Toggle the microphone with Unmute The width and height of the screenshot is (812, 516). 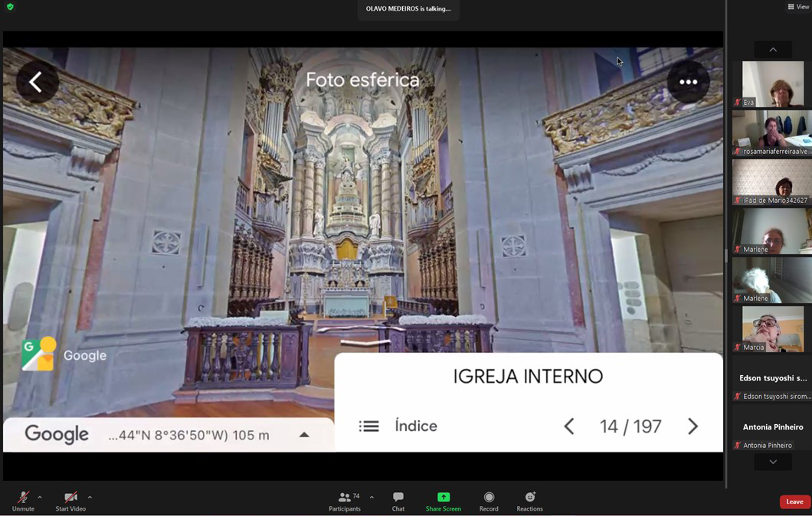click(23, 498)
